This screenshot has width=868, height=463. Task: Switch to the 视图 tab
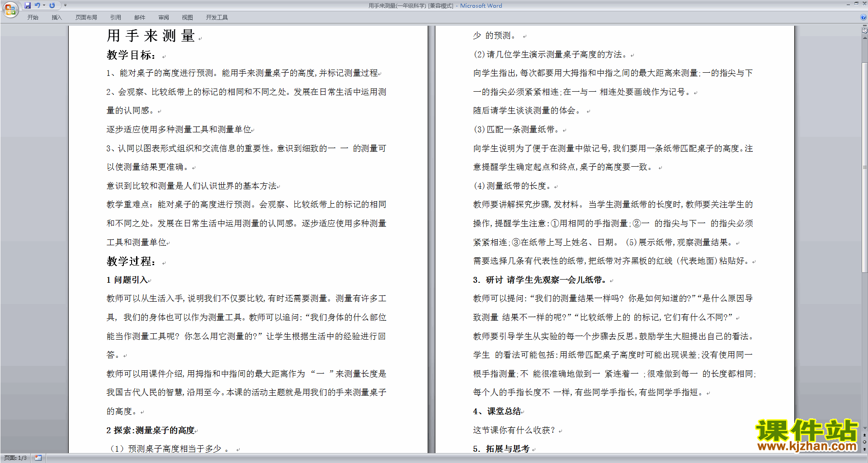pyautogui.click(x=188, y=18)
